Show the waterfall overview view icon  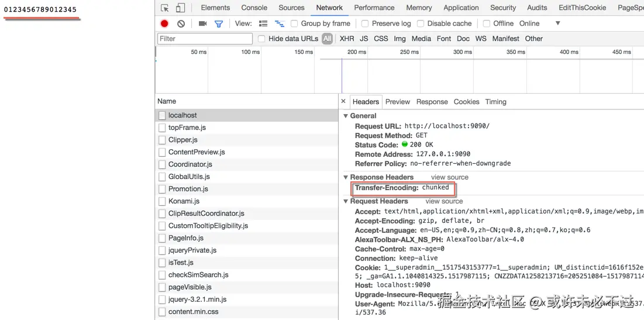280,23
